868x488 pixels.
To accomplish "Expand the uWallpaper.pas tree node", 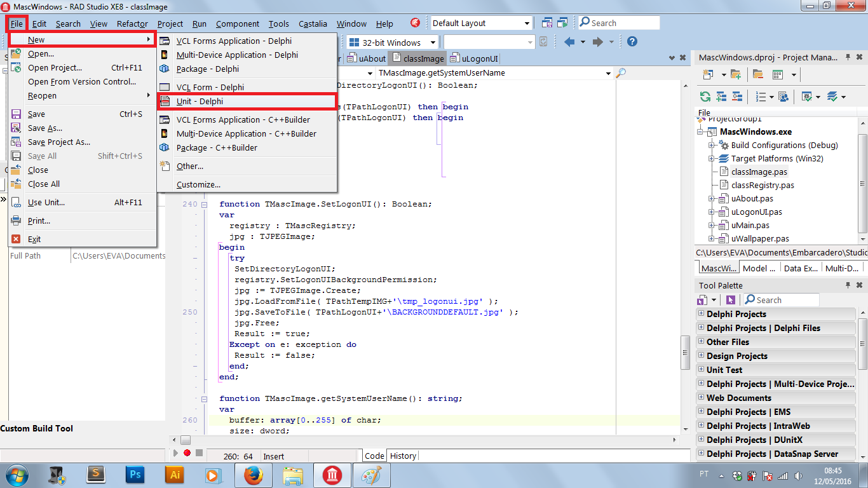I will (x=712, y=238).
